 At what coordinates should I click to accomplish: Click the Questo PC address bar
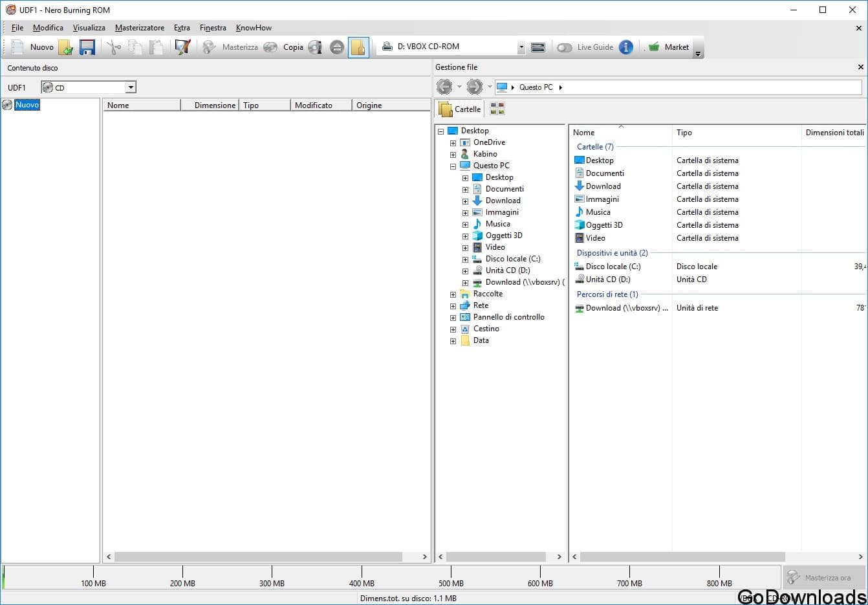(x=678, y=87)
